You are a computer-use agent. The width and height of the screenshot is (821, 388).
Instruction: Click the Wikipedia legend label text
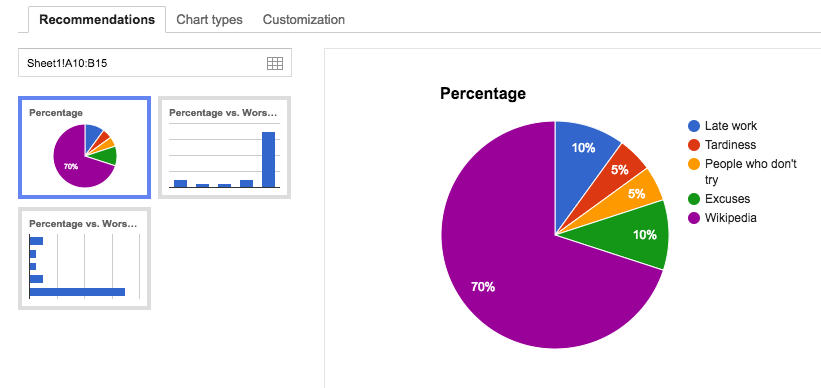730,218
